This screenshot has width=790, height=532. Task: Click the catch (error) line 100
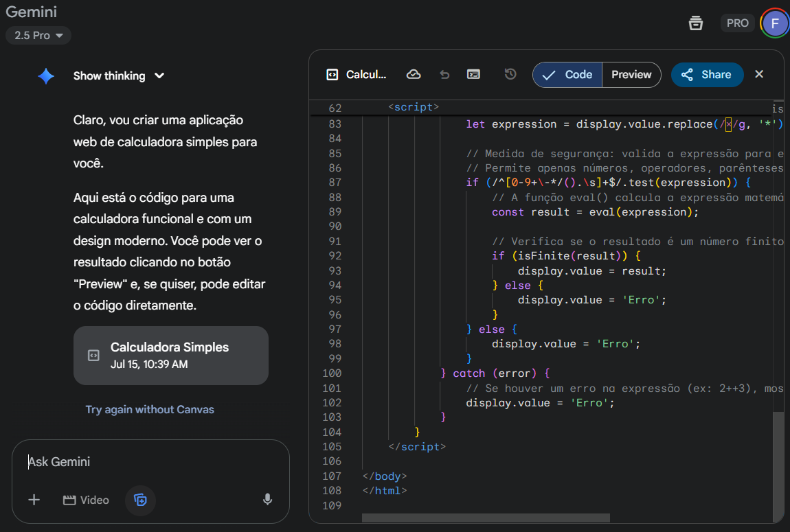[495, 373]
